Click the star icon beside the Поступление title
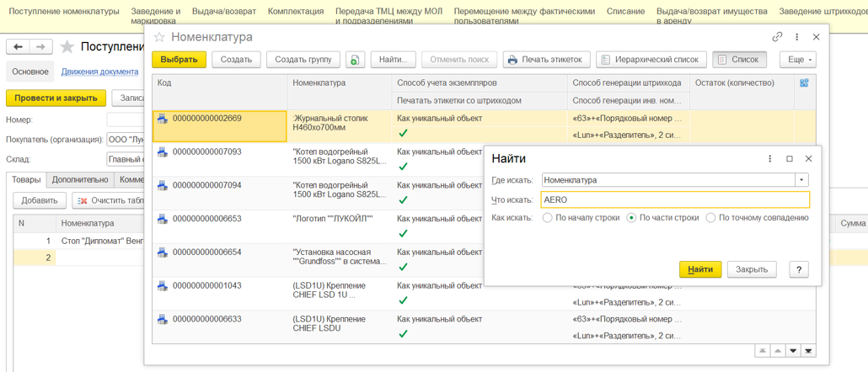The width and height of the screenshot is (868, 372). tap(67, 47)
